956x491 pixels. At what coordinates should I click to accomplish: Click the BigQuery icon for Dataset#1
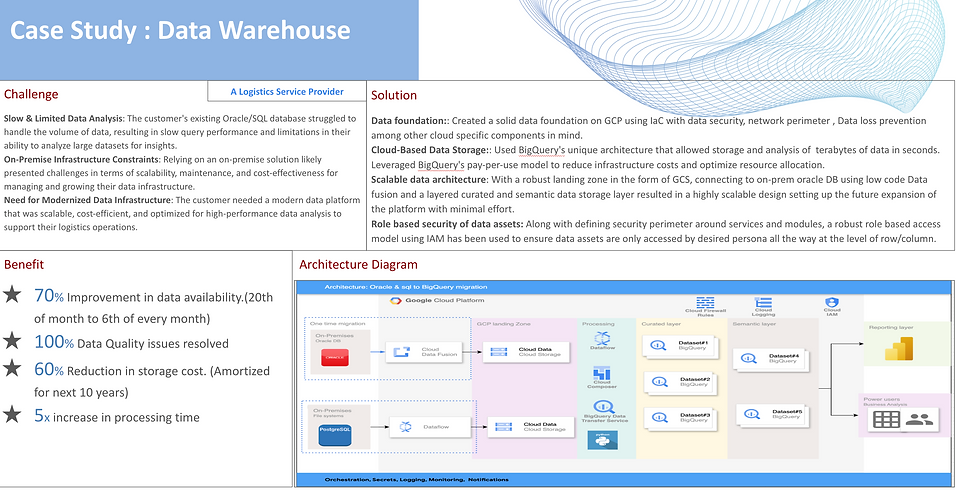pyautogui.click(x=658, y=345)
